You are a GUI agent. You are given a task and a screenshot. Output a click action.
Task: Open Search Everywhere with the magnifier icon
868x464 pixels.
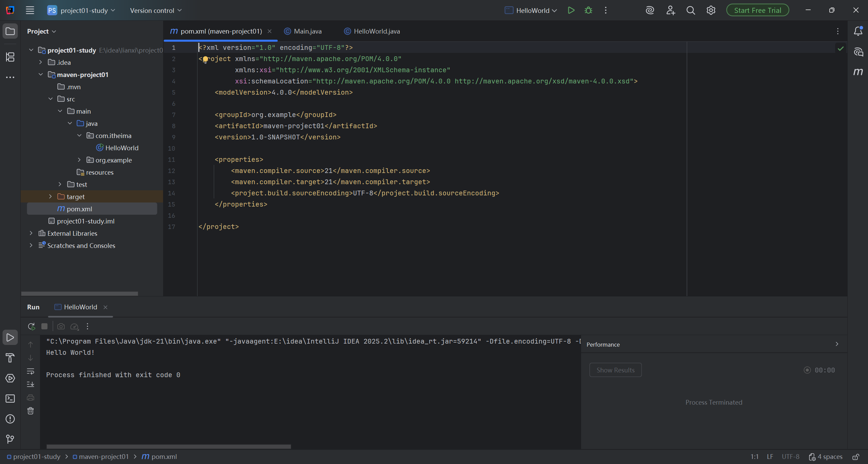pos(691,10)
